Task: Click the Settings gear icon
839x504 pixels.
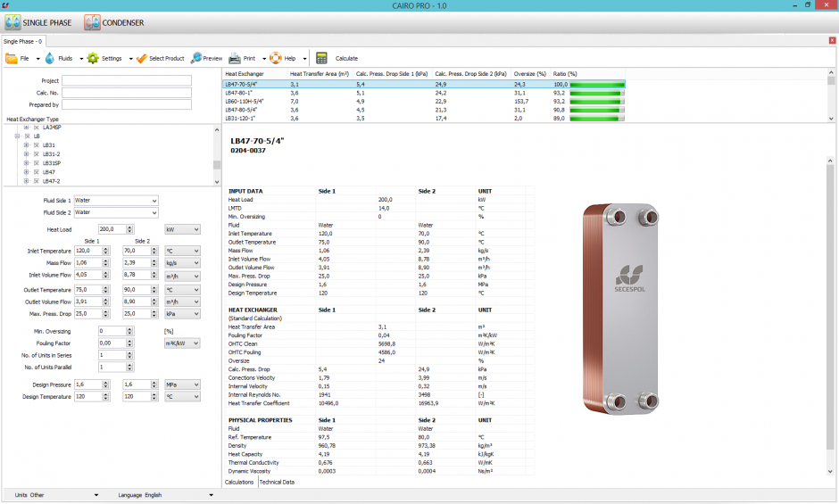Action: (x=93, y=58)
